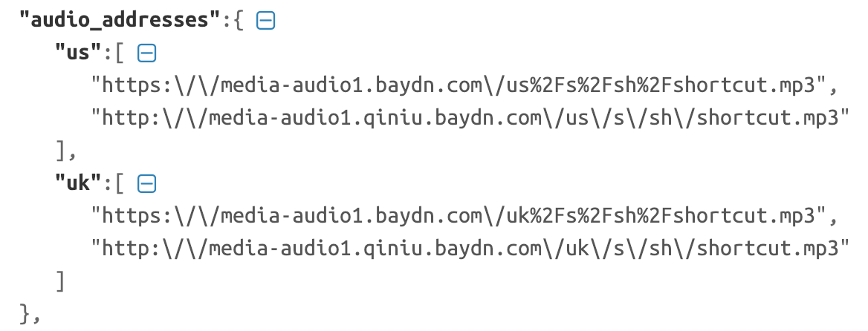
Task: Click the closing brace of audio_addresses
Action: [x=27, y=314]
